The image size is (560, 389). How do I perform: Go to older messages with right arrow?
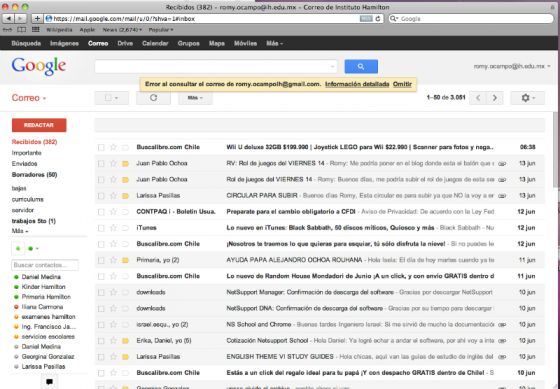pos(495,98)
